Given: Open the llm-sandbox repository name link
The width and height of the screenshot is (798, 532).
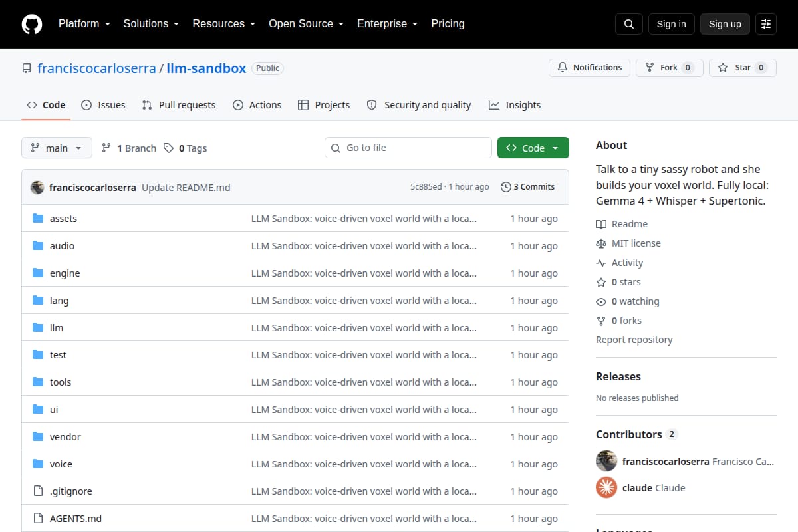Looking at the screenshot, I should (206, 68).
